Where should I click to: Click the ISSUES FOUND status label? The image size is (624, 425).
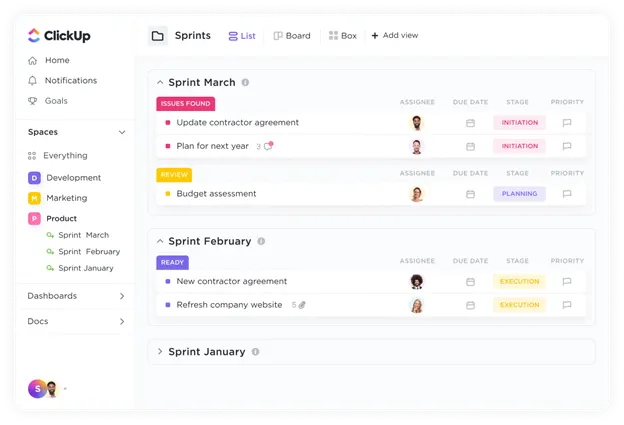[186, 103]
